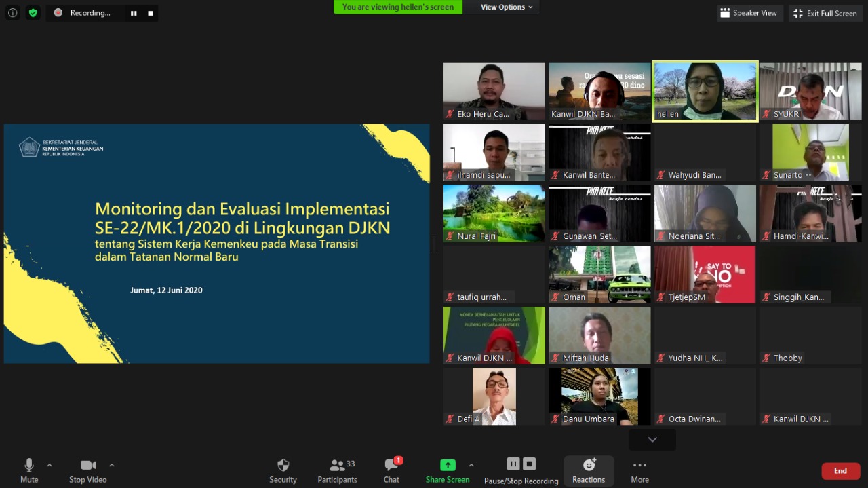The height and width of the screenshot is (488, 868).
Task: Expand video options arrow beside Stop Video
Action: (112, 465)
